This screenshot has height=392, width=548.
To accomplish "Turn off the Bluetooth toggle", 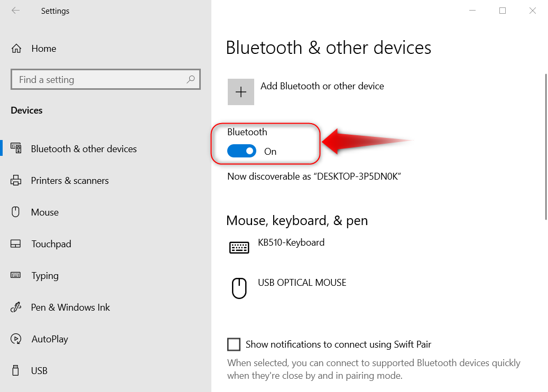I will pyautogui.click(x=242, y=152).
